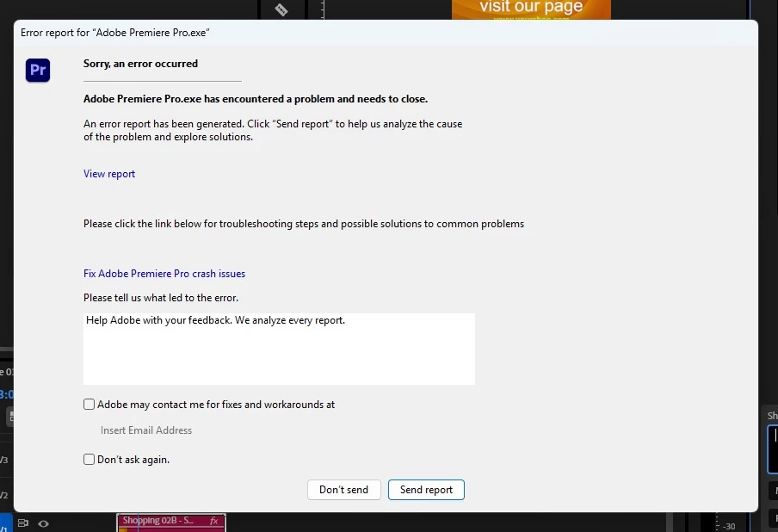Click the 'Sorry, an error occurred' heading
This screenshot has height=532, width=778.
(140, 64)
